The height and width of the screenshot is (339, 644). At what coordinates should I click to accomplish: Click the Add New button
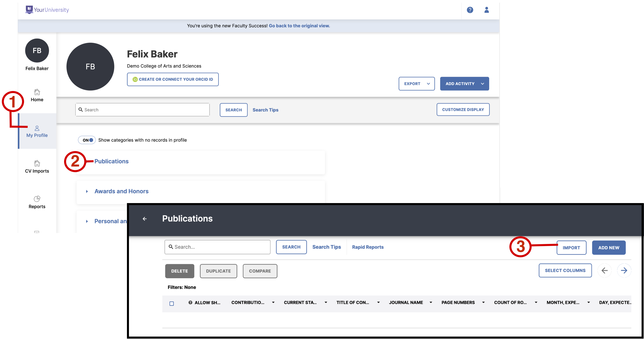608,248
